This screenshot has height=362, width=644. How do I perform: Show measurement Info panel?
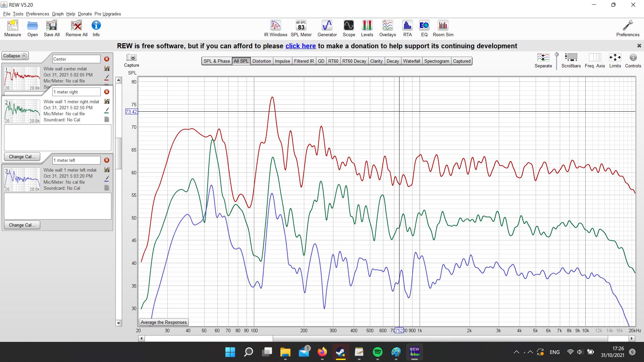pos(96,28)
